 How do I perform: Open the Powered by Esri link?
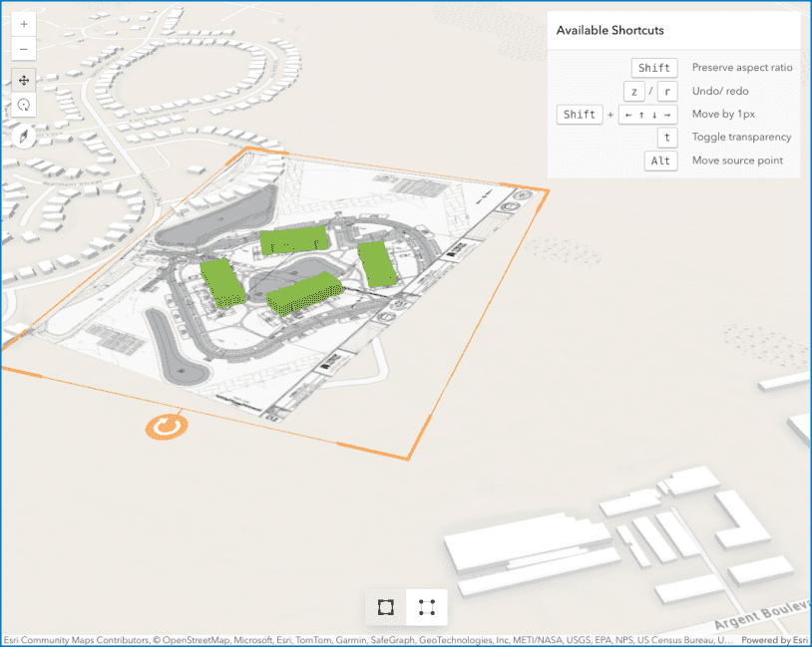(x=774, y=640)
